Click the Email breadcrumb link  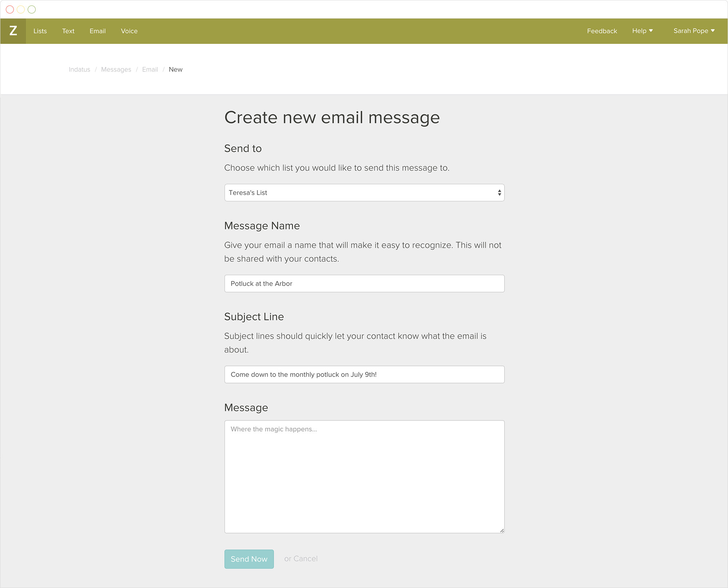pos(150,69)
